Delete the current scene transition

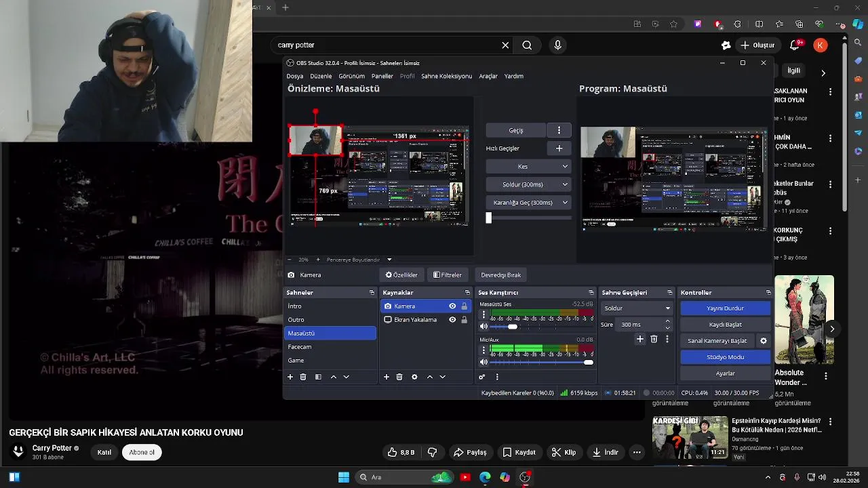coord(654,339)
